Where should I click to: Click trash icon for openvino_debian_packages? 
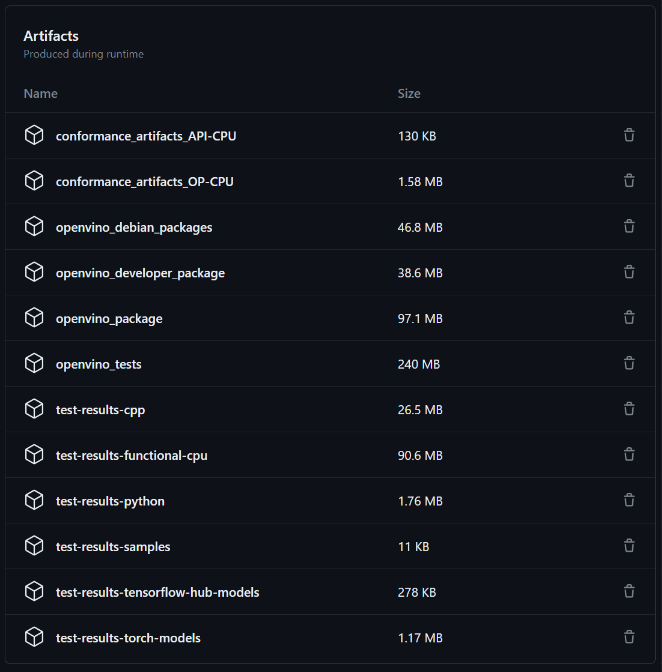[629, 227]
